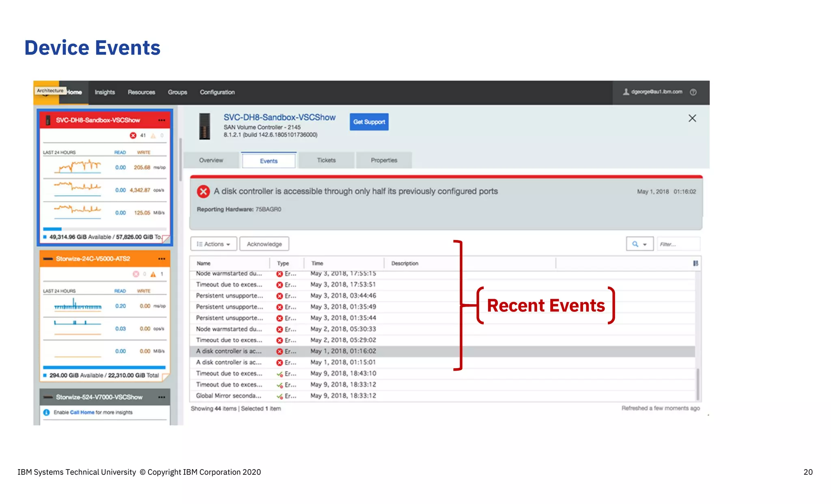
Task: Sort events by the Time column header
Action: coord(344,263)
